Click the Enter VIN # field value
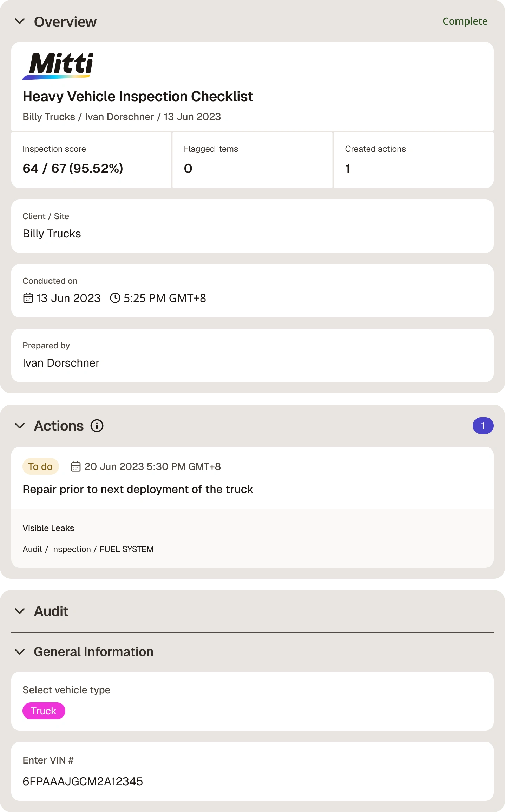The height and width of the screenshot is (812, 505). tap(83, 781)
